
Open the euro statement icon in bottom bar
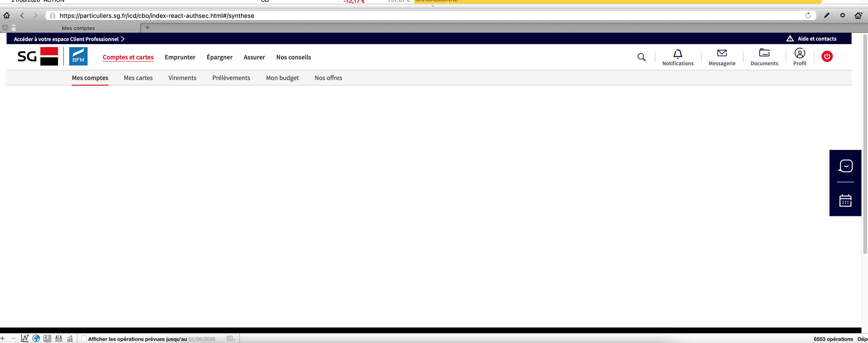coord(47,338)
